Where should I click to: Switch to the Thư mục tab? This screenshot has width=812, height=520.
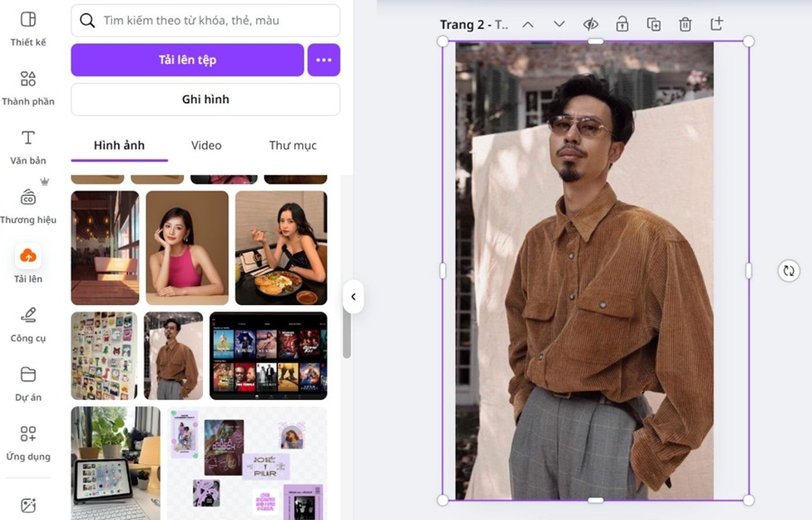(x=292, y=145)
